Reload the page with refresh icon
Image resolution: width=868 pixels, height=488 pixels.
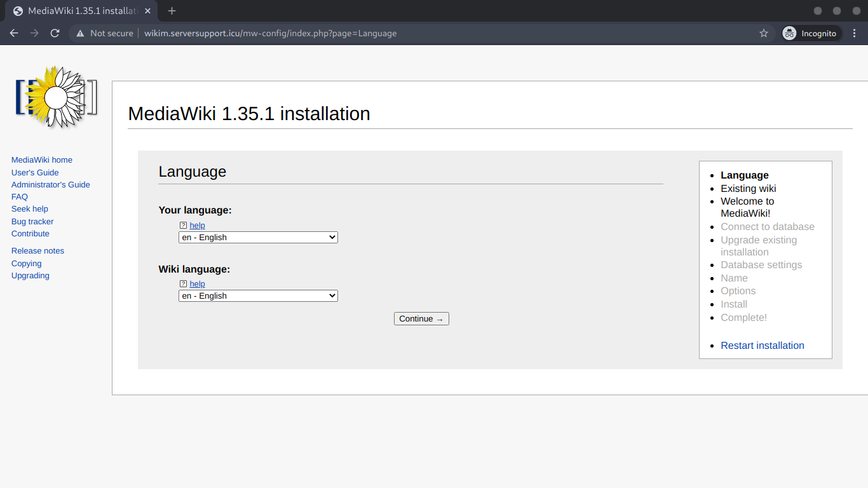coord(55,33)
